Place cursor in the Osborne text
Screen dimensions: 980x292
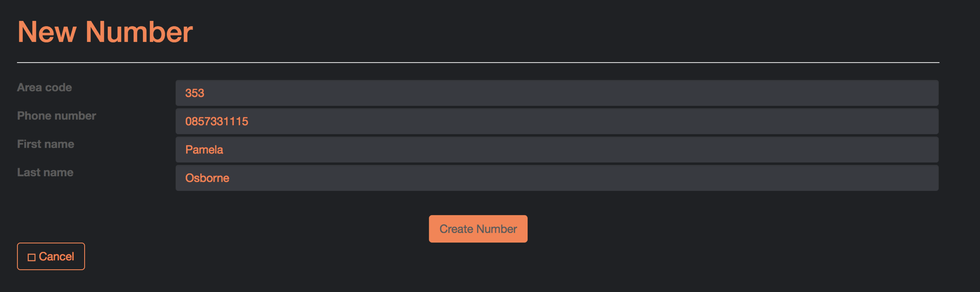pyautogui.click(x=207, y=178)
